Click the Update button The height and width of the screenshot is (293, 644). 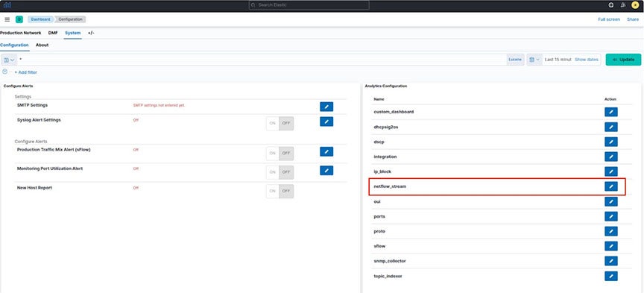click(623, 60)
